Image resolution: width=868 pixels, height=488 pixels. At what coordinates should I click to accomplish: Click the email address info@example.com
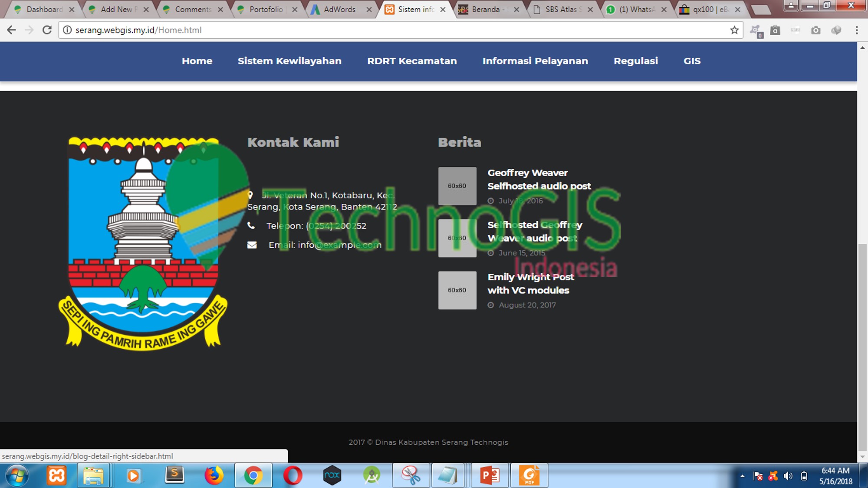pos(339,245)
